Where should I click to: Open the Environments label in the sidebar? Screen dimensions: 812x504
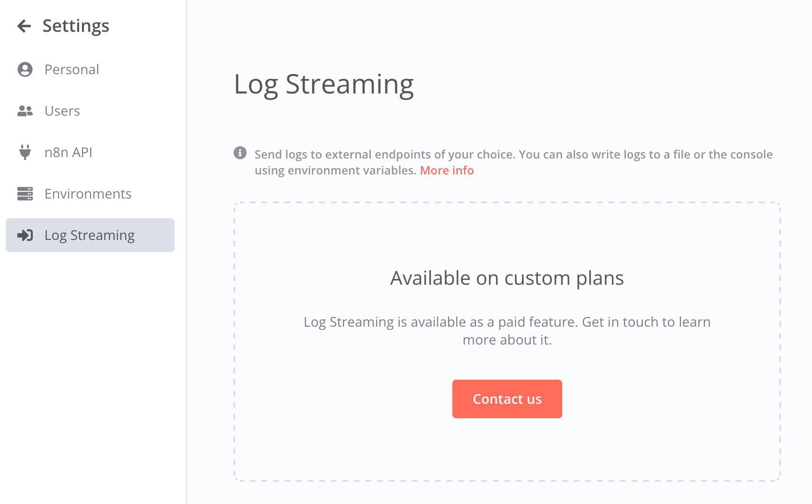pos(88,194)
